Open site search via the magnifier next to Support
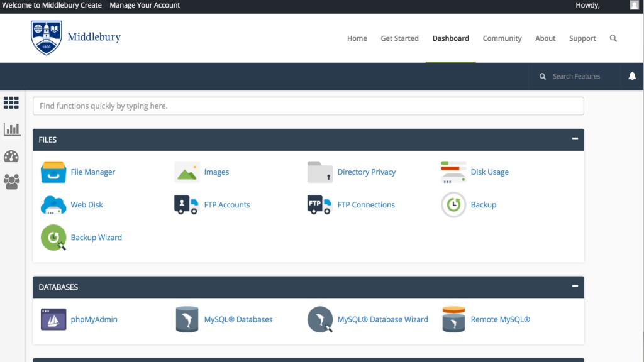The image size is (644, 362). pyautogui.click(x=613, y=38)
